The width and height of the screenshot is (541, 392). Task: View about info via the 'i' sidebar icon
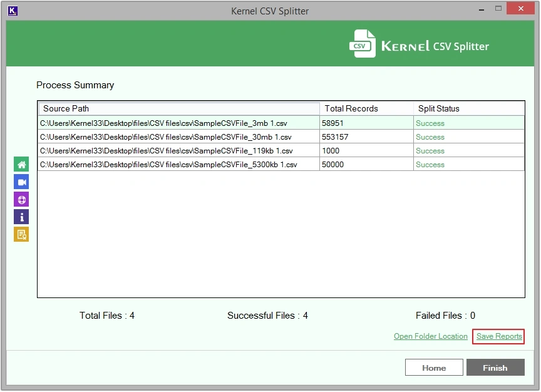(x=21, y=217)
